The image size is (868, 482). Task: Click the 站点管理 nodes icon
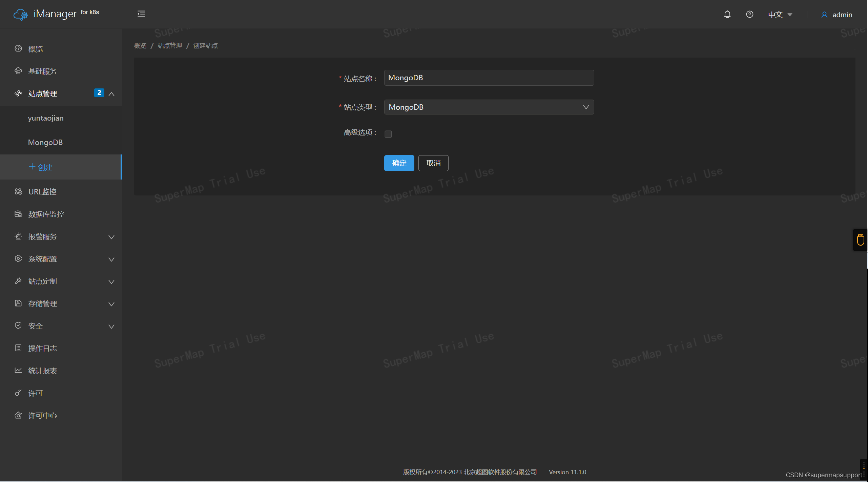click(18, 93)
